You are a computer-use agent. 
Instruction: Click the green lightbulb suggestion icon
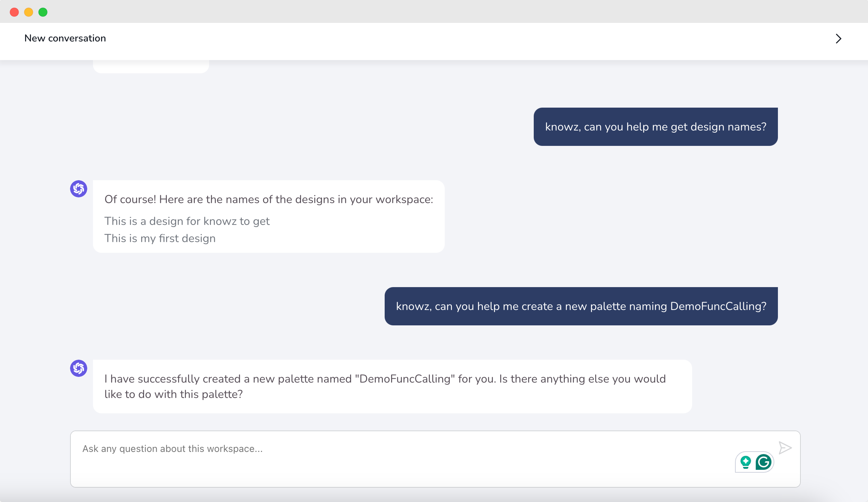tap(746, 462)
